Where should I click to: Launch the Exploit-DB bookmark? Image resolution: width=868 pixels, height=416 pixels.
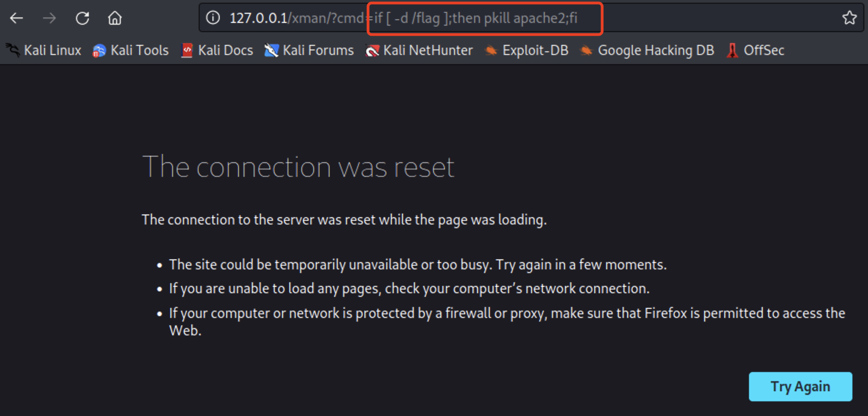527,50
